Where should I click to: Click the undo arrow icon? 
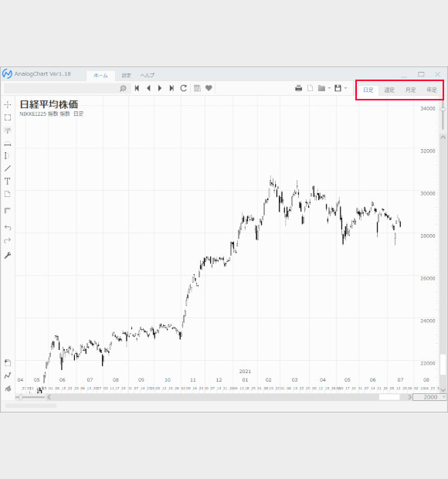pyautogui.click(x=8, y=228)
